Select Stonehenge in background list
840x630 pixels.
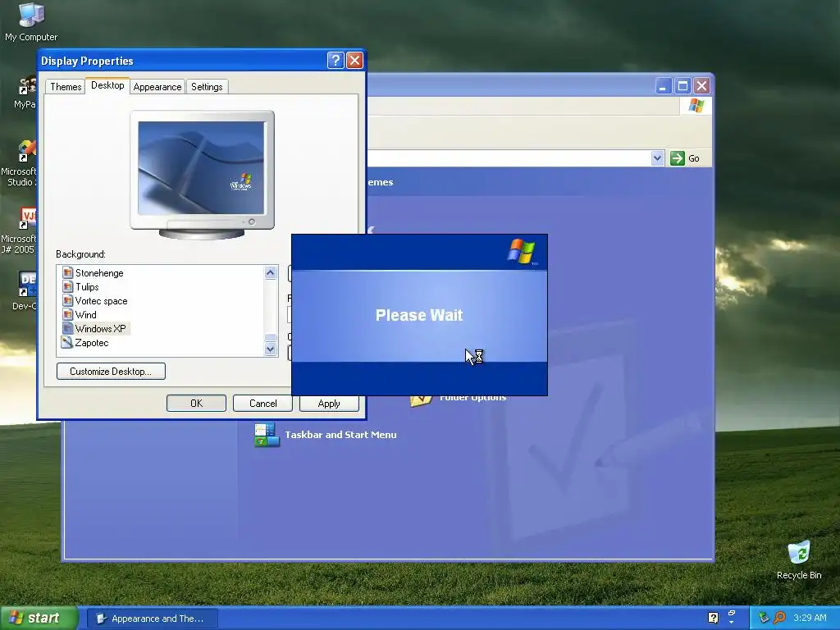99,272
